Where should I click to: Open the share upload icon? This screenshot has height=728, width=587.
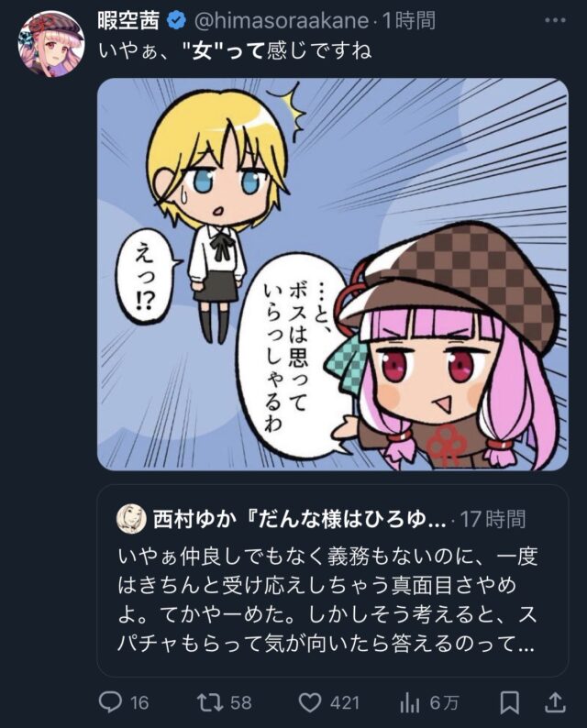(555, 702)
